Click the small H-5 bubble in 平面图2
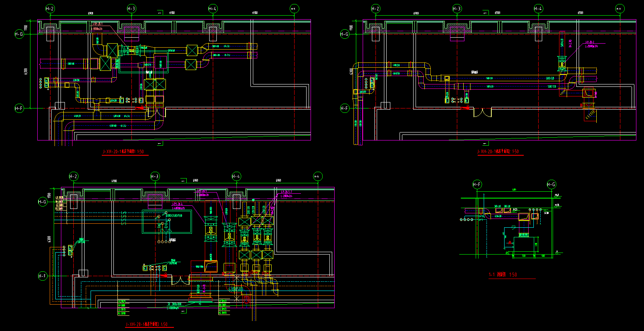Viewport: 644px width, 331px height. tap(620, 8)
